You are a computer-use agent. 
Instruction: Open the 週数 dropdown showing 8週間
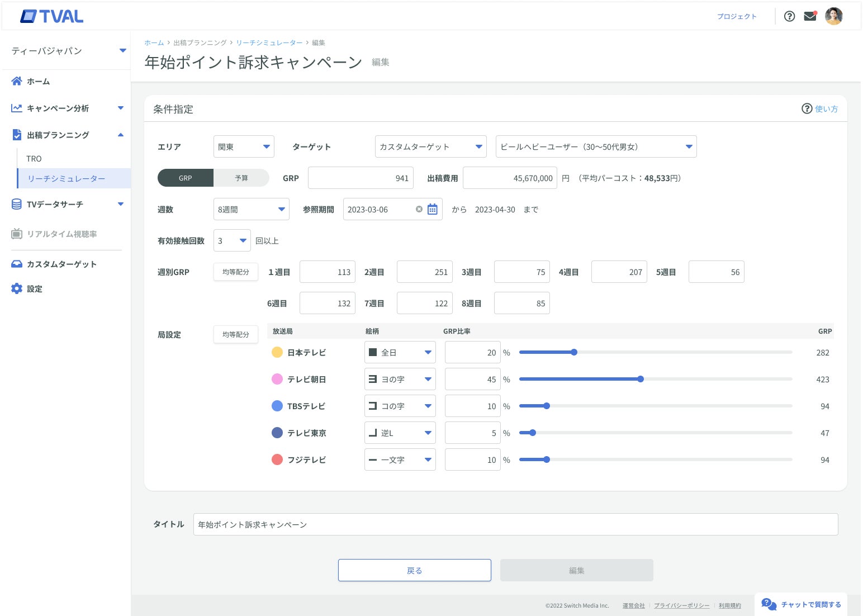[x=251, y=209]
